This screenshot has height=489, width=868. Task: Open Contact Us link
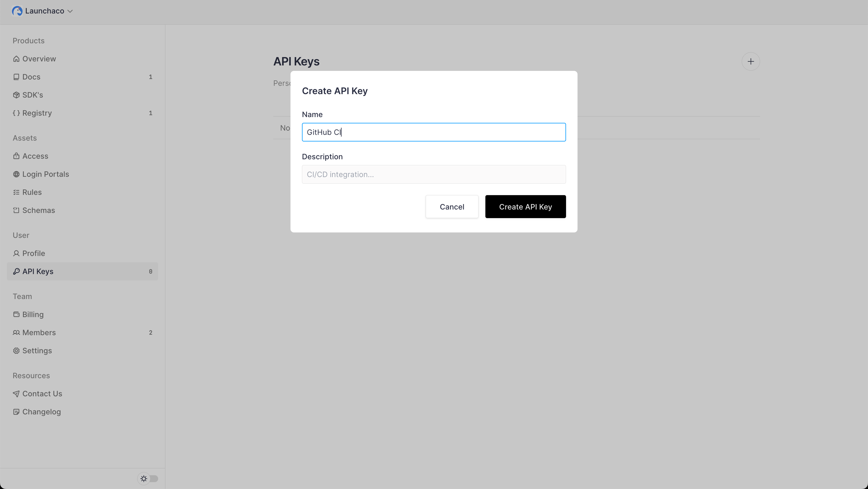(x=82, y=394)
